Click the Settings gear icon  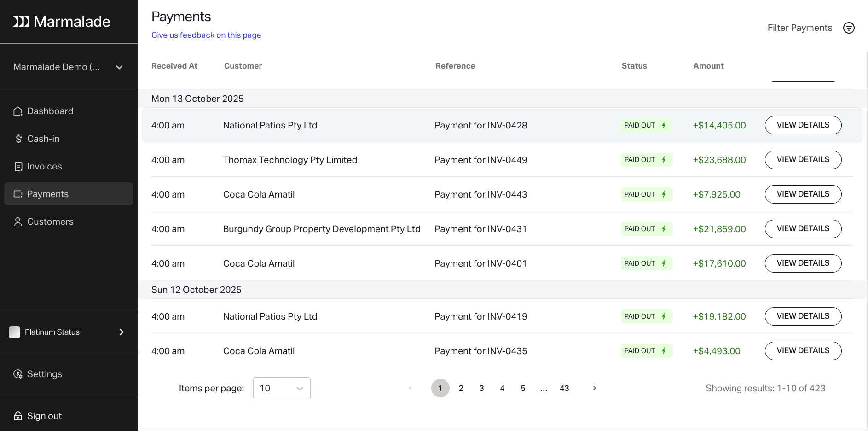tap(18, 374)
